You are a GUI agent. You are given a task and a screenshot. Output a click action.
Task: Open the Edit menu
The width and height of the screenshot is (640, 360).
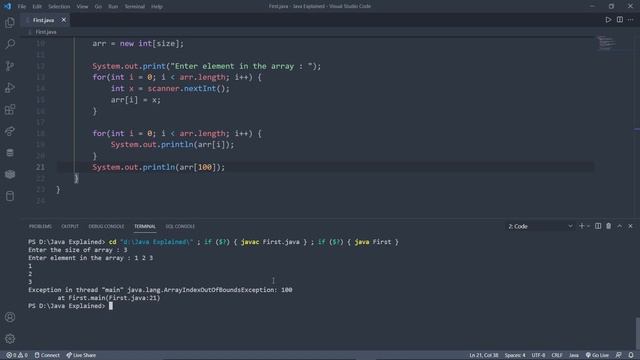pyautogui.click(x=37, y=7)
